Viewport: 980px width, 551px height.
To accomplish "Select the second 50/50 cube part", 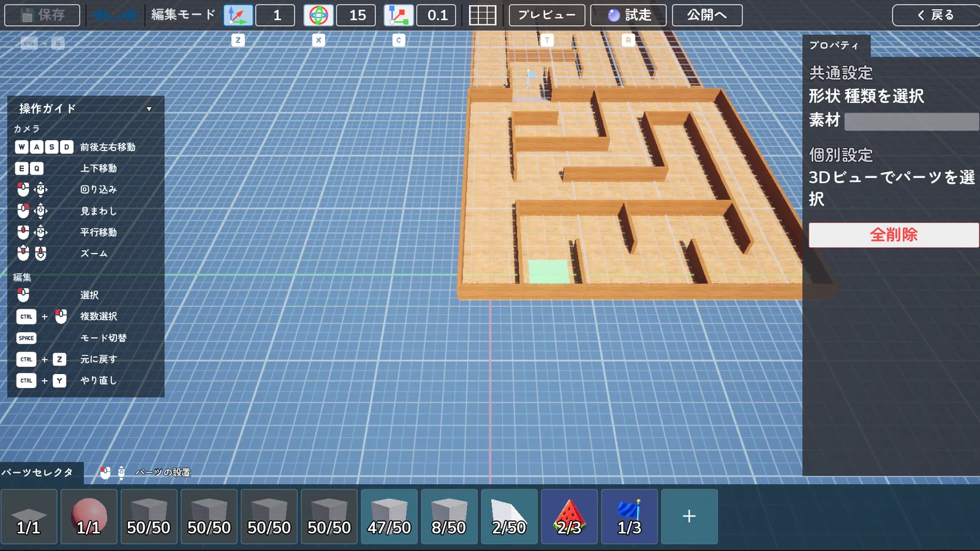I will tap(209, 516).
